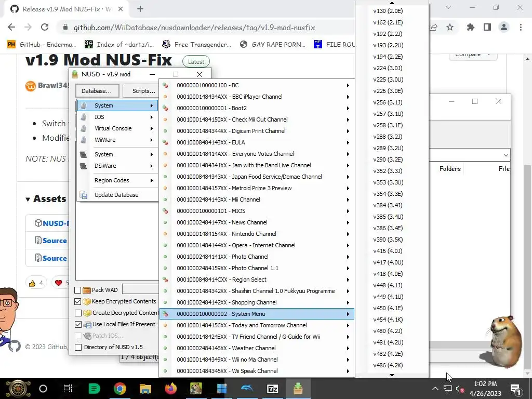This screenshot has width=532, height=399.
Task: Check Create Decrypted Contents
Action: click(78, 313)
